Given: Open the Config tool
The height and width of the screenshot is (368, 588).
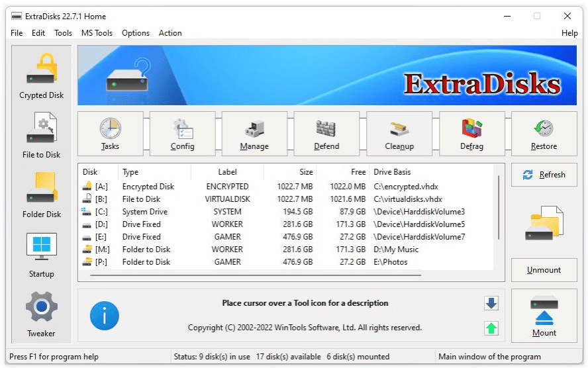Looking at the screenshot, I should [182, 134].
